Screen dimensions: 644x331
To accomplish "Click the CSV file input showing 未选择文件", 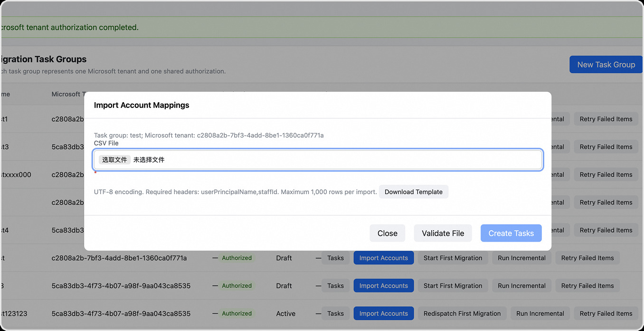I will pyautogui.click(x=318, y=160).
